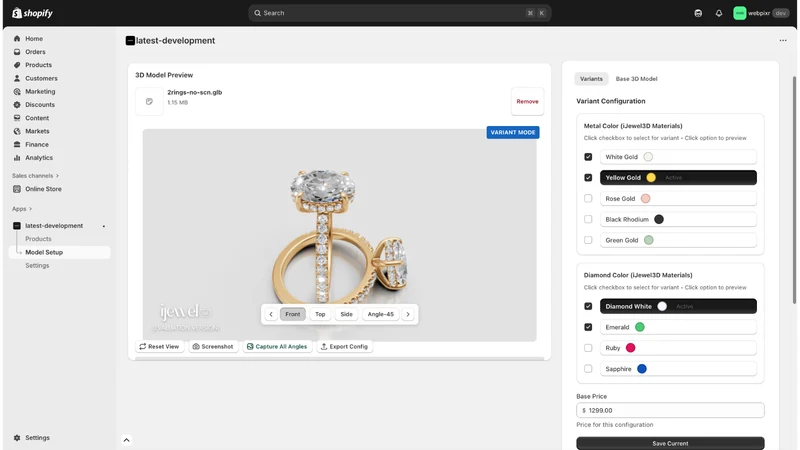800x450 pixels.
Task: Uncheck the Yellow Gold checkbox
Action: (x=588, y=178)
